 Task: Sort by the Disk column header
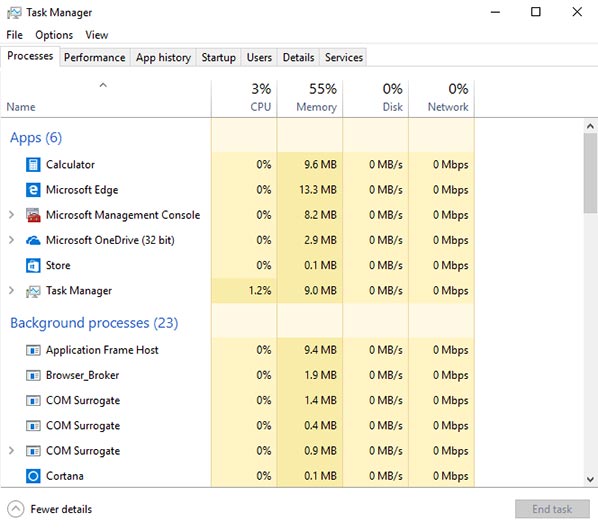376,98
